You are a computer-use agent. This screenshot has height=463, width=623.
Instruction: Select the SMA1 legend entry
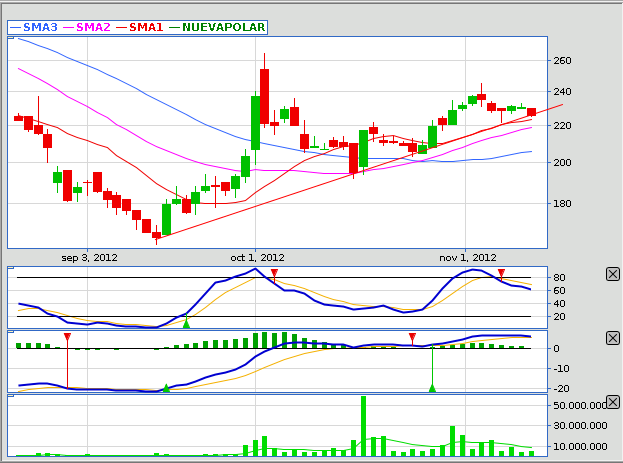point(140,27)
